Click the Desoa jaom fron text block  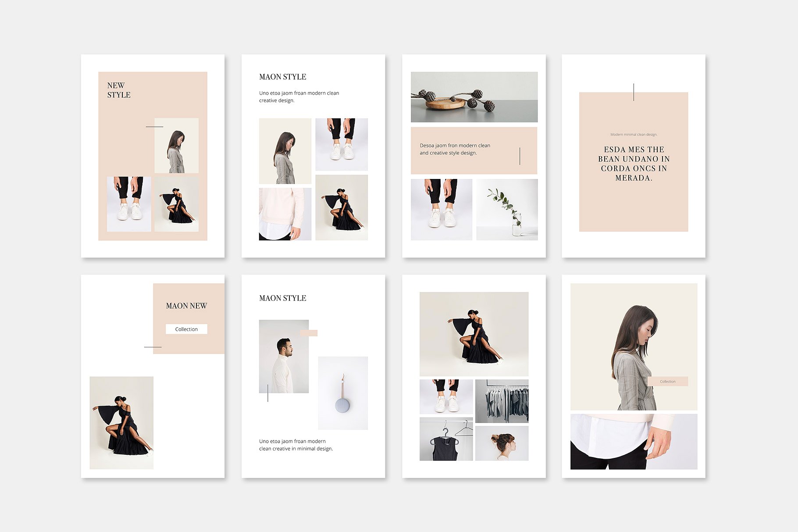(x=456, y=149)
